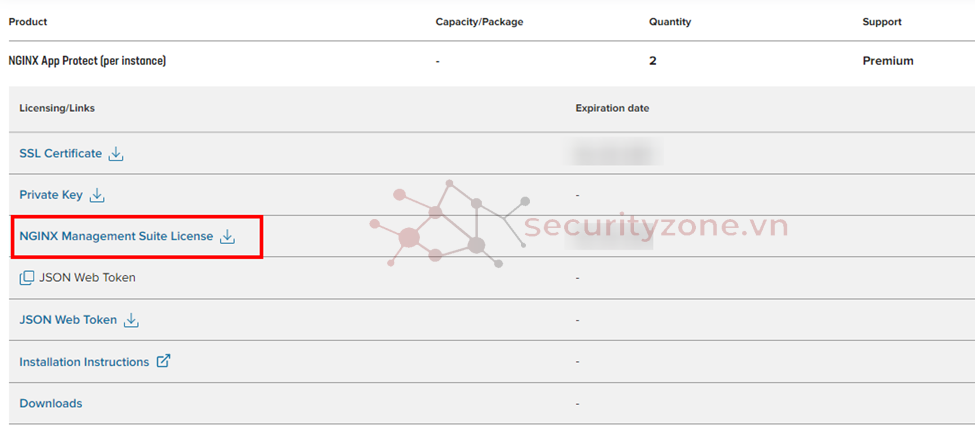Screen dimensions: 975x446
Task: Click the Private Key download icon
Action: coord(97,195)
